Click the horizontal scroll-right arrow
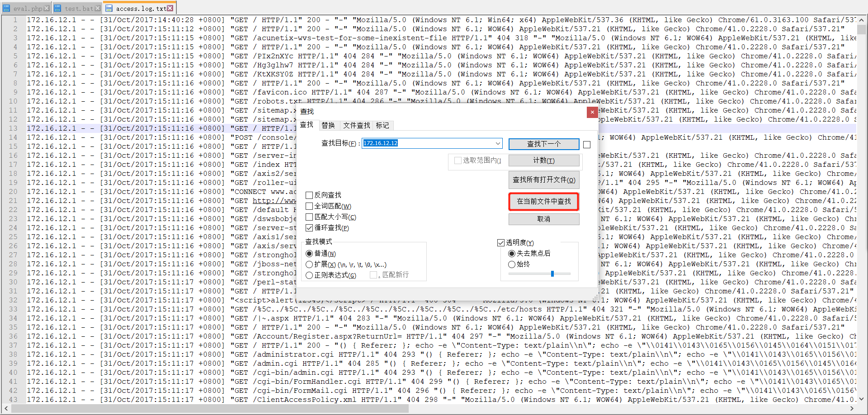The image size is (868, 415). click(x=852, y=409)
